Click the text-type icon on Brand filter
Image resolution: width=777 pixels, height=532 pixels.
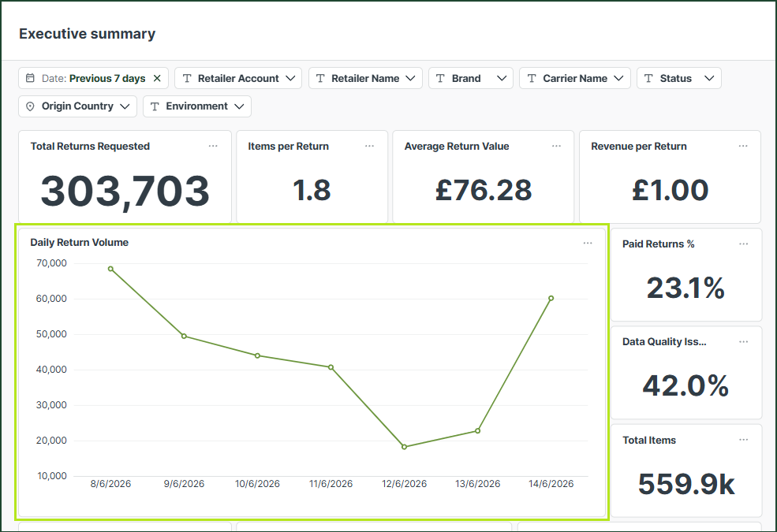(x=440, y=78)
